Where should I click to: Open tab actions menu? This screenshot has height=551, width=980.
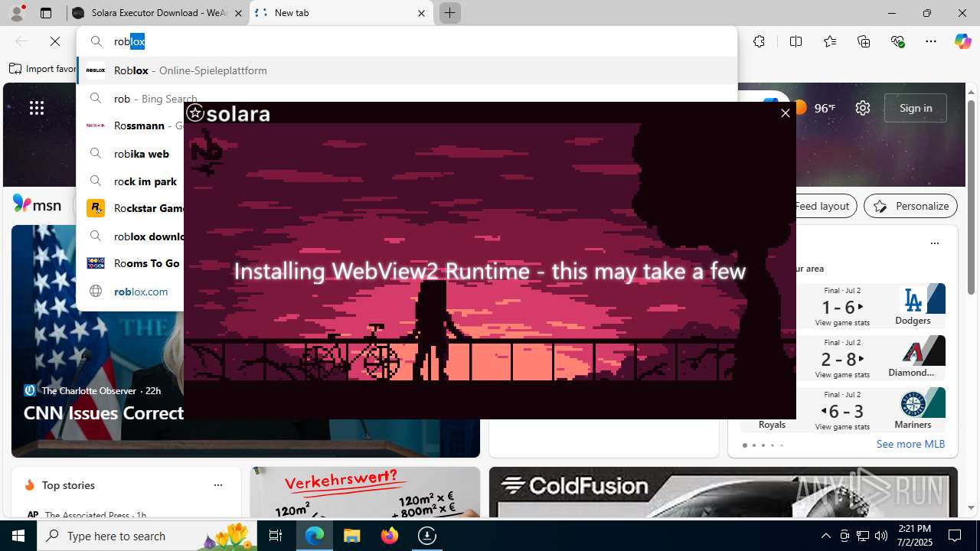tap(46, 13)
